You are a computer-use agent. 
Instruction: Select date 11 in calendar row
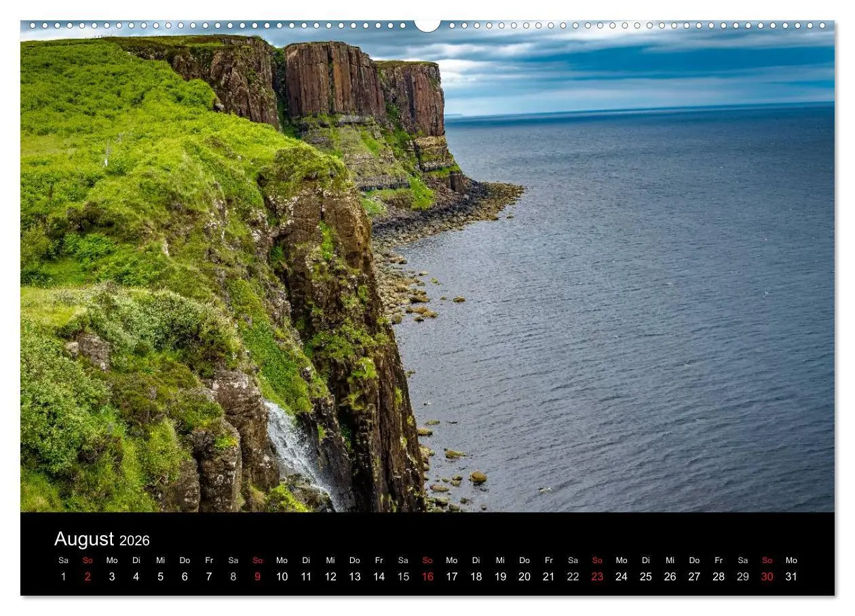tap(306, 577)
